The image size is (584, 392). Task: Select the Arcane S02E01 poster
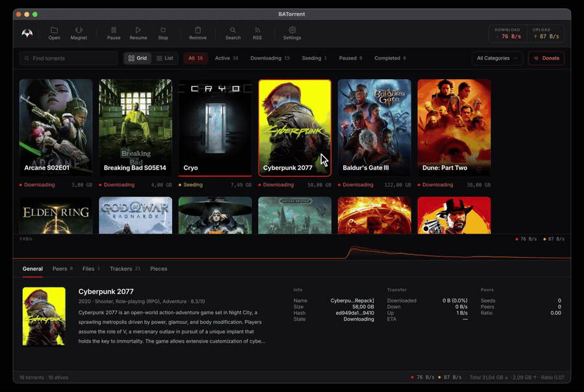(56, 127)
